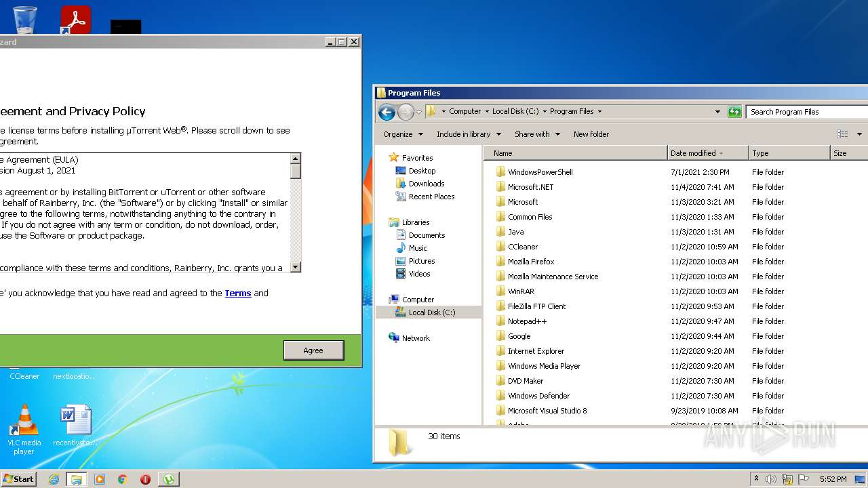Expand Program Files breadcrumb arrow
This screenshot has height=488, width=868.
point(599,112)
